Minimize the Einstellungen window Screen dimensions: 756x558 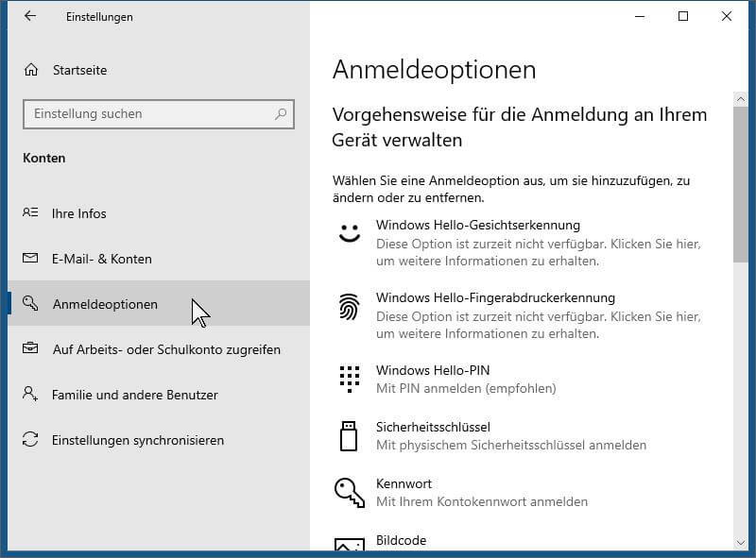coord(640,16)
